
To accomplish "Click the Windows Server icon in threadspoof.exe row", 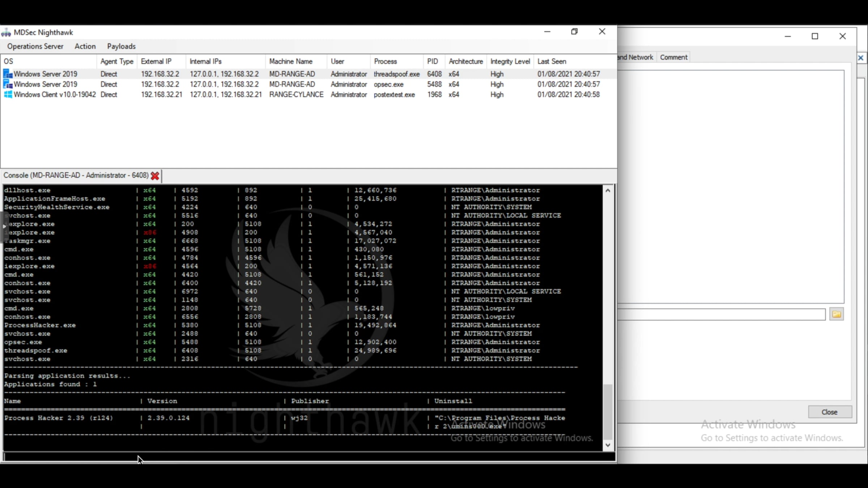I will pos(8,74).
